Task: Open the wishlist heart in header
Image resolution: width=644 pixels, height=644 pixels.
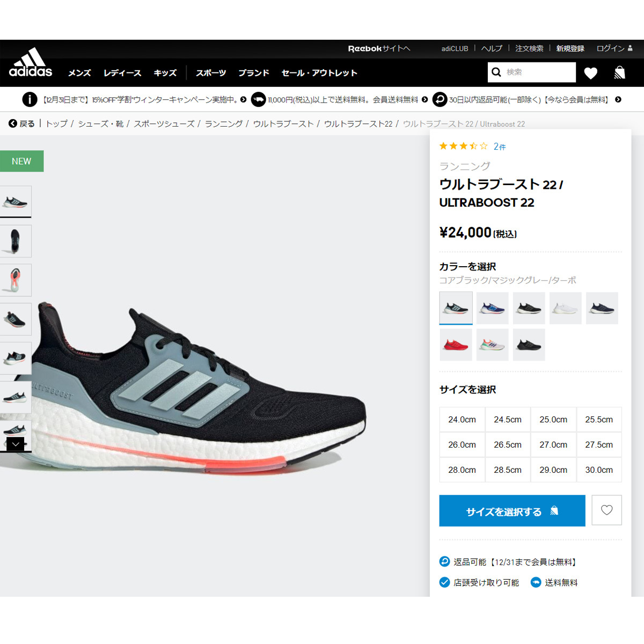Action: [591, 73]
